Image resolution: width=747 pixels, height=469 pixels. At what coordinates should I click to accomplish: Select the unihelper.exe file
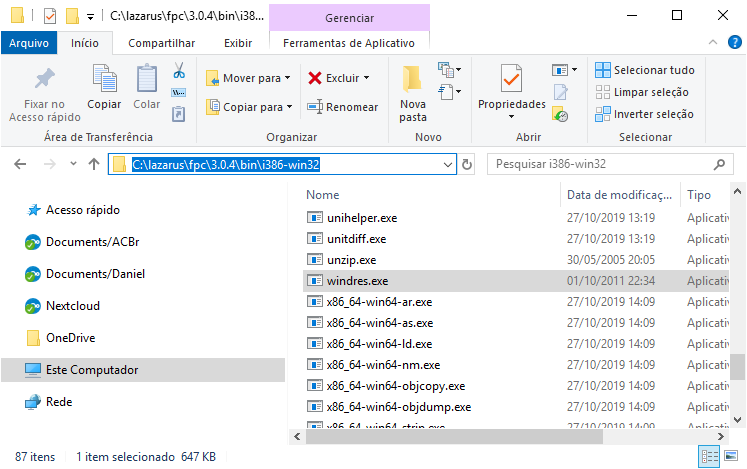[x=362, y=218]
